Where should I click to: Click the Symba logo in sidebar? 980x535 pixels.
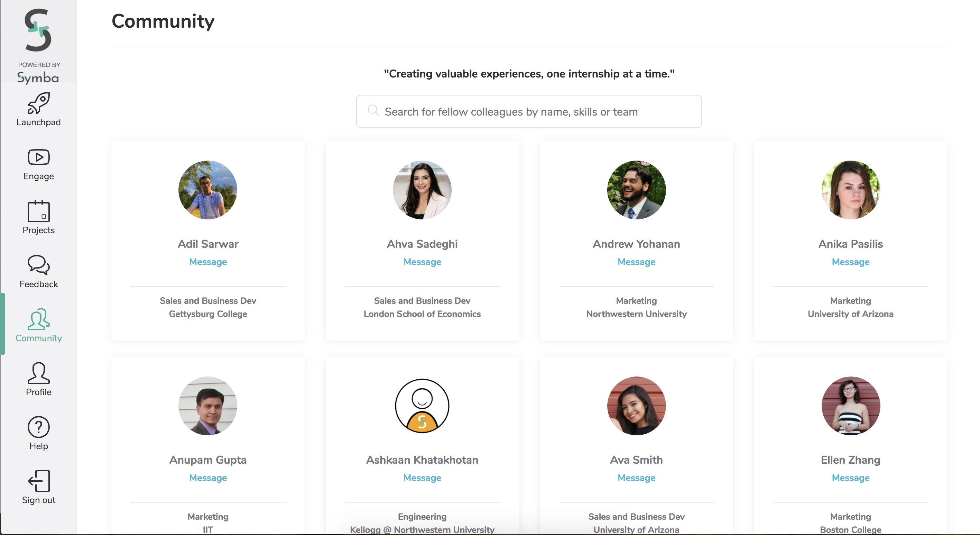click(38, 30)
